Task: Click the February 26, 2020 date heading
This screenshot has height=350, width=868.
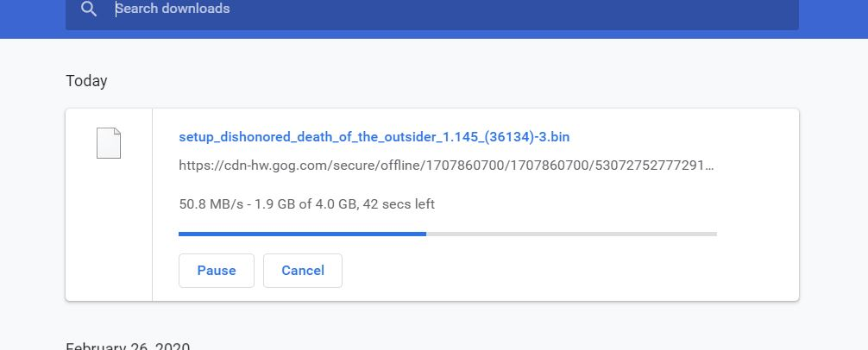Action: 128,346
